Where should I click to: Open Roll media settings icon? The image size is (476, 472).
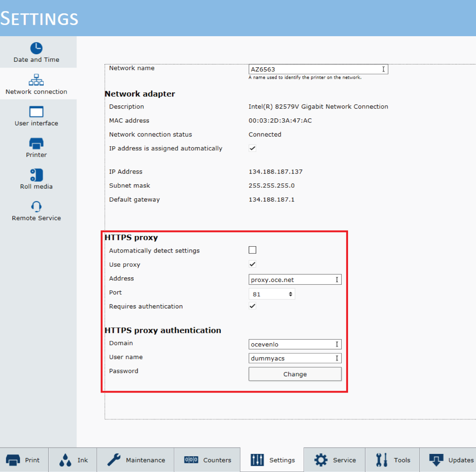(x=36, y=175)
